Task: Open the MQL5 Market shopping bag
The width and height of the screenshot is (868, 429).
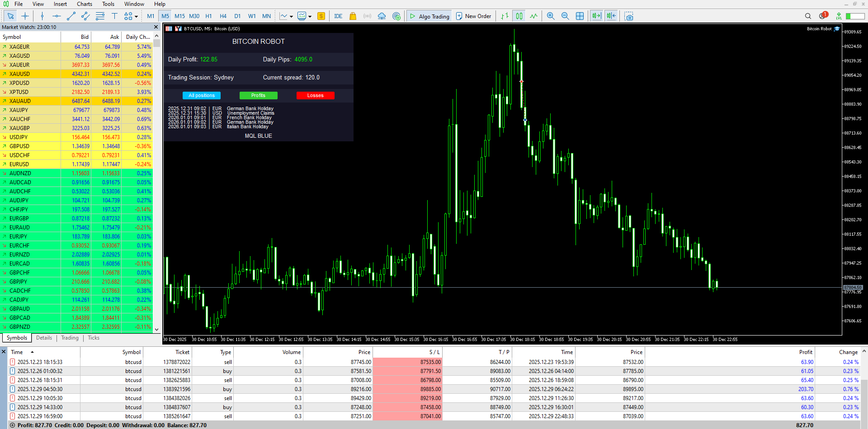Action: pyautogui.click(x=353, y=16)
